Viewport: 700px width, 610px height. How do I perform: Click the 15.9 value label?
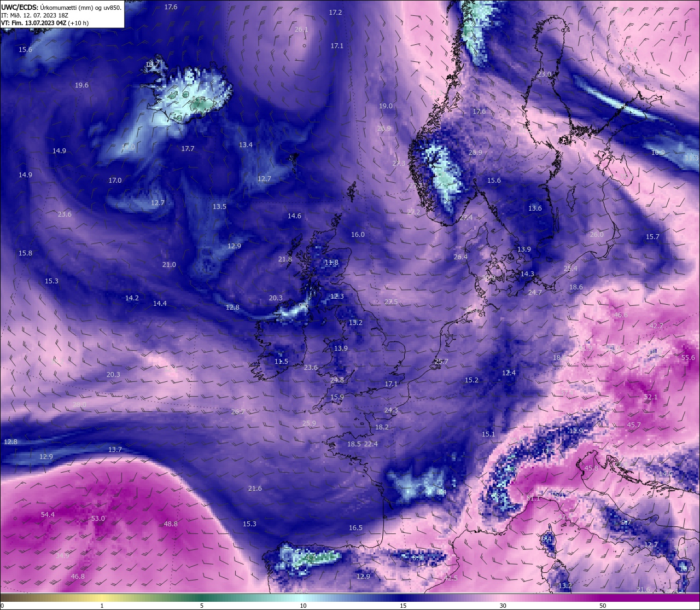click(337, 397)
